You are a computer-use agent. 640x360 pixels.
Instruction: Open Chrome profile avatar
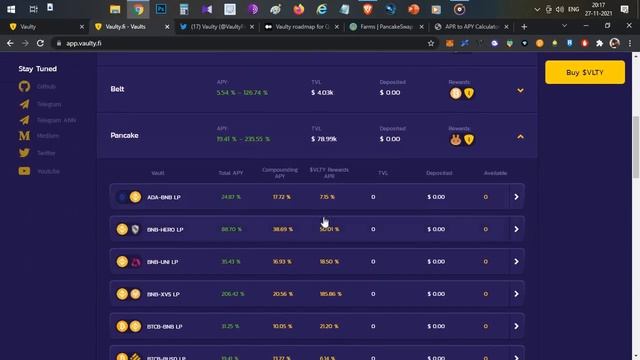click(x=615, y=43)
